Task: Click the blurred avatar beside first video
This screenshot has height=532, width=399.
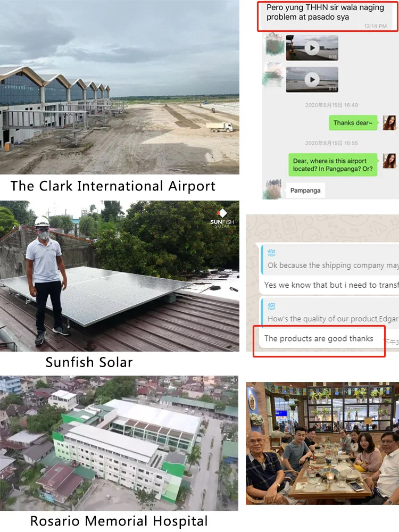Action: click(x=274, y=44)
